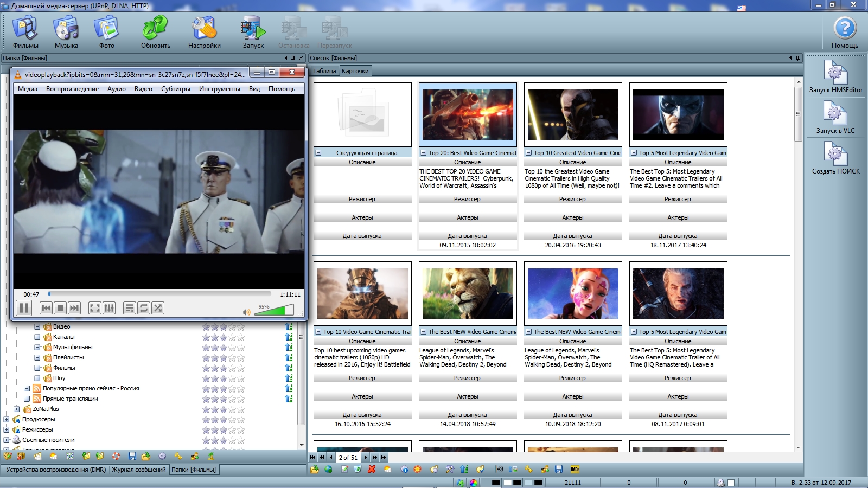The width and height of the screenshot is (868, 488).
Task: Click the orange starburst icon in cards toolbar
Action: pyautogui.click(x=418, y=469)
